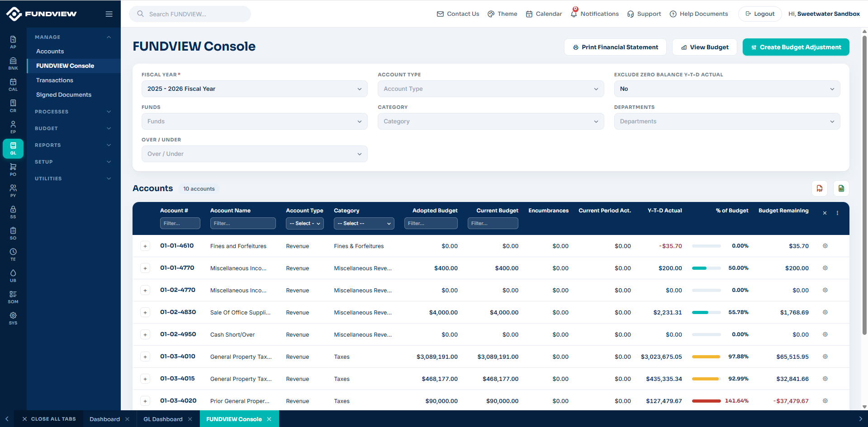Screen dimensions: 868x427
Task: Click the 141.64% budget progress bar
Action: coord(706,401)
